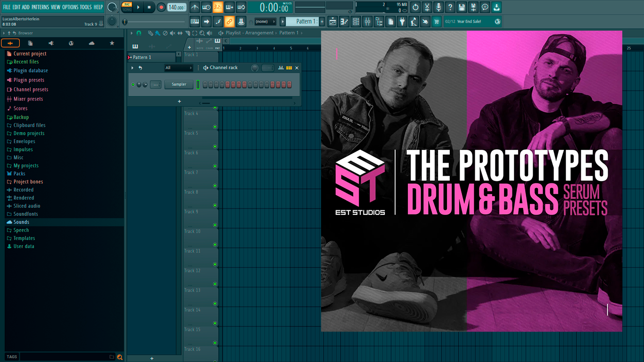Expand the Packs folder in the browser
The image size is (644, 362).
pos(19,173)
